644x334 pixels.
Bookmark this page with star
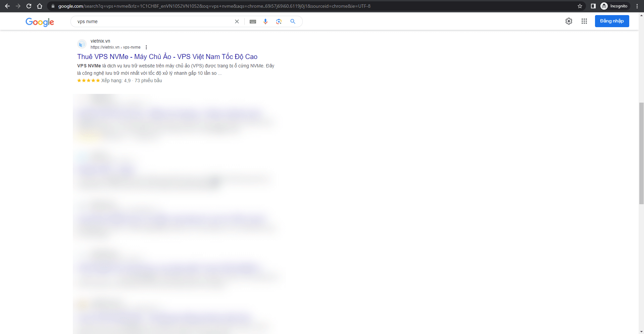(x=580, y=6)
